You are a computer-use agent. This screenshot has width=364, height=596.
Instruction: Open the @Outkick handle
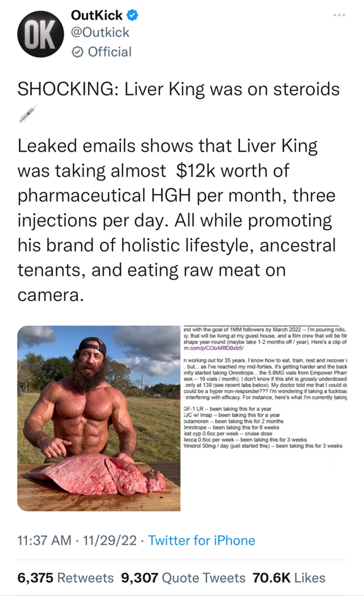(x=100, y=32)
